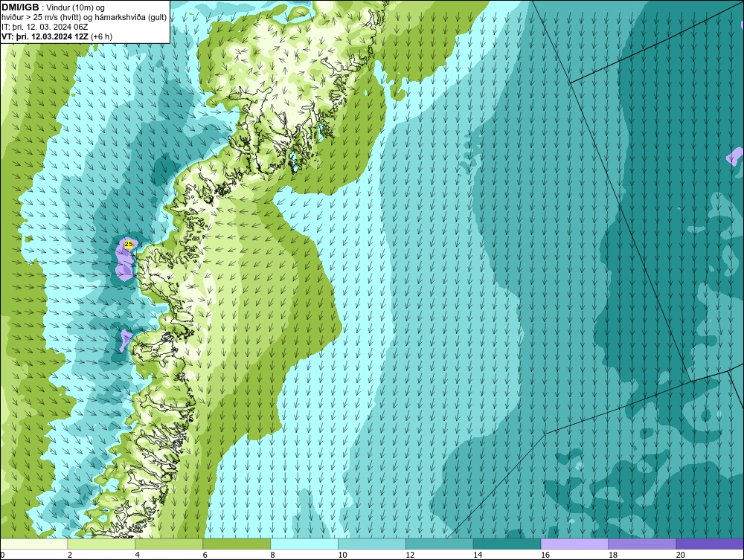Click the 16–18 m/s lavender legend swatch

(574, 544)
